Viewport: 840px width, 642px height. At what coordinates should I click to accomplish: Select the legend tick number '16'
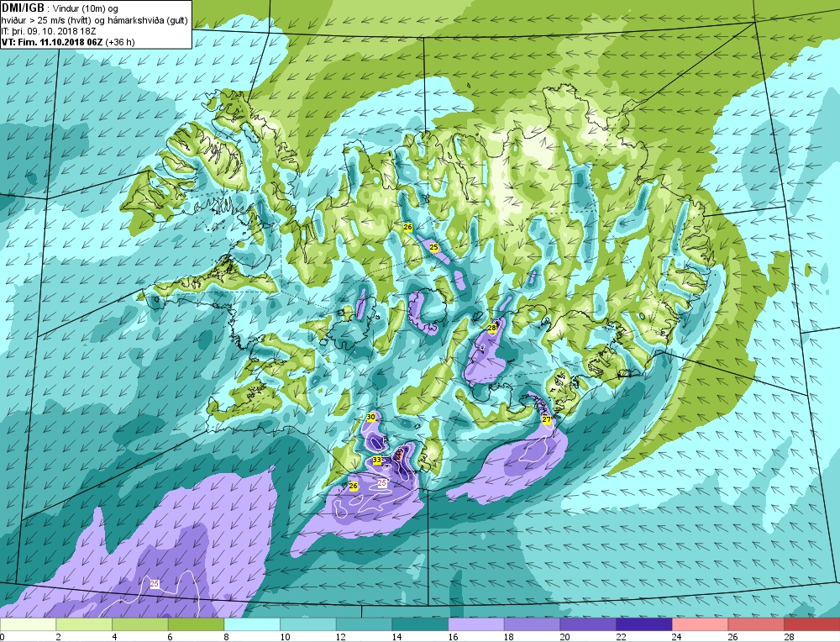click(453, 637)
